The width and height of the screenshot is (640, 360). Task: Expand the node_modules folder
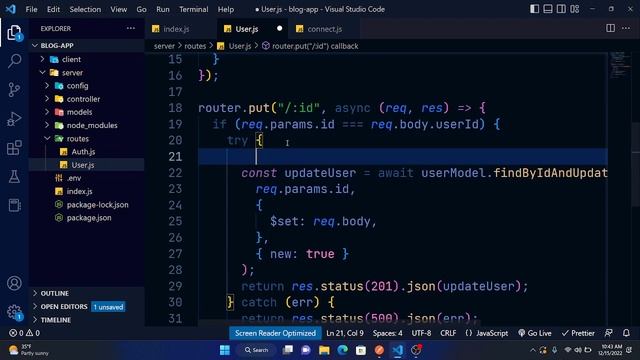(x=92, y=125)
